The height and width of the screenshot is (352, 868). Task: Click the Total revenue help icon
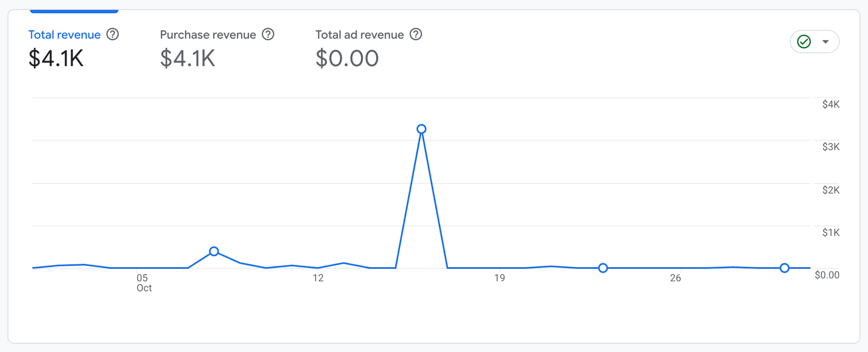[112, 35]
